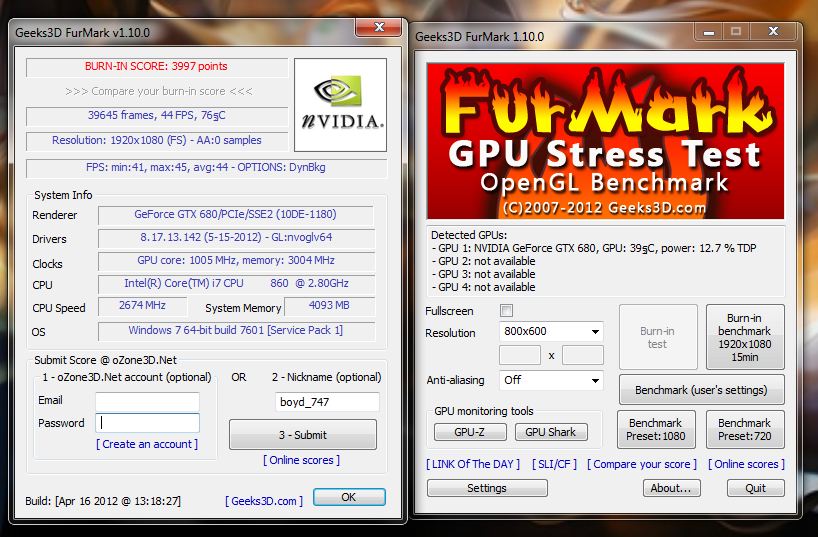Click the custom resolution height field

(x=583, y=355)
